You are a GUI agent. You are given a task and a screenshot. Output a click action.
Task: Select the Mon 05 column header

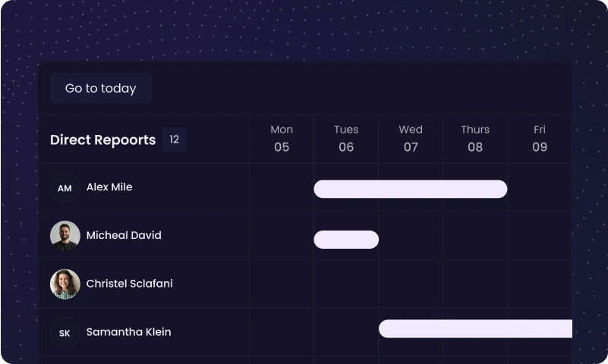click(x=282, y=139)
